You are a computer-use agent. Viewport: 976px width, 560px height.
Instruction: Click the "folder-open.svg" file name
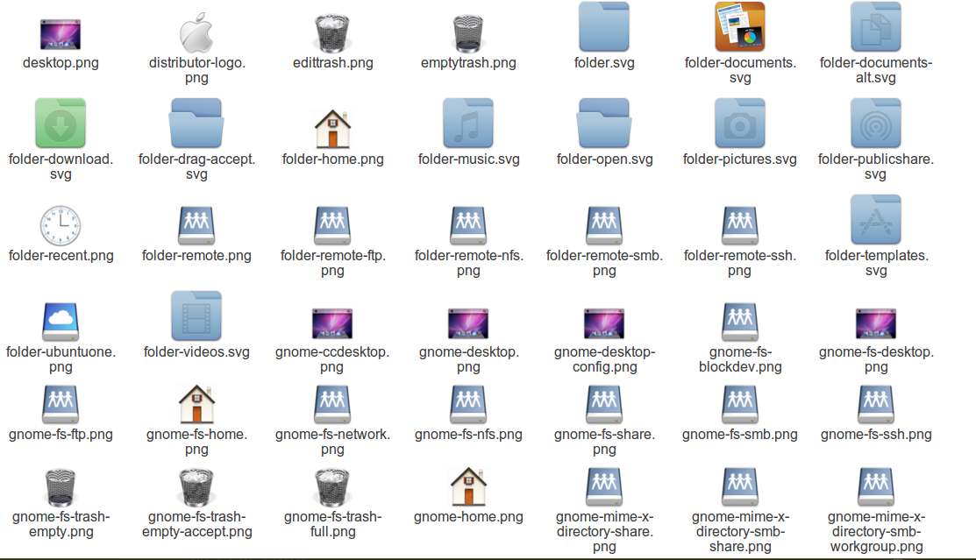click(604, 159)
